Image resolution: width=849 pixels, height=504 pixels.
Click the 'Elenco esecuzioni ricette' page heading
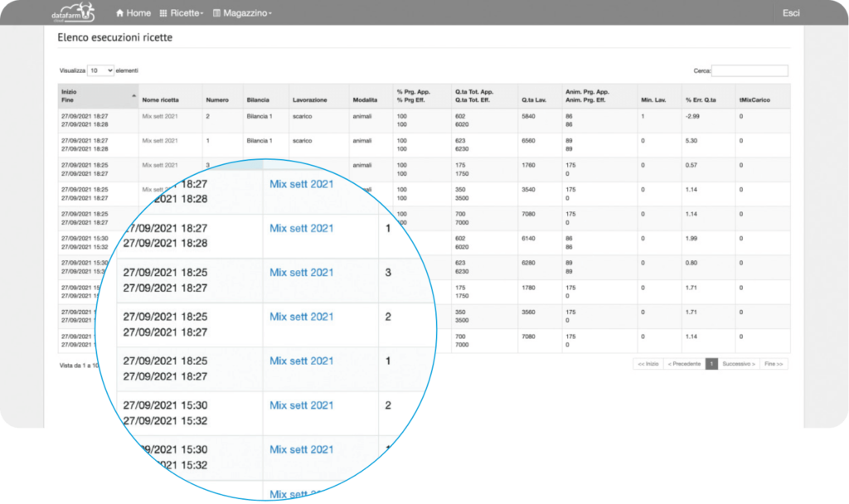pos(114,37)
